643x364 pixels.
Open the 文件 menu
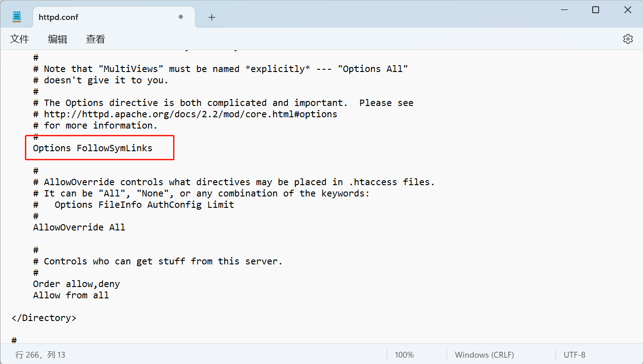click(x=19, y=39)
